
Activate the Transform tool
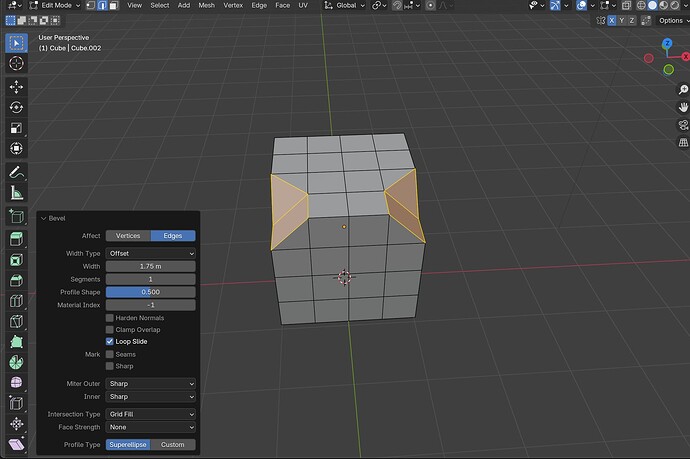coord(16,148)
